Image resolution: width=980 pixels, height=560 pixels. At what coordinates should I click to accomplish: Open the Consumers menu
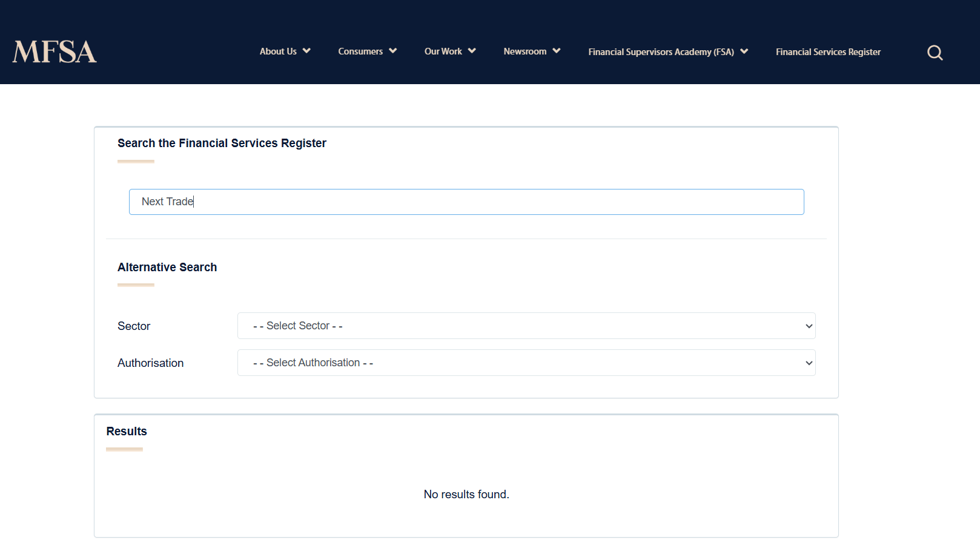pos(360,51)
